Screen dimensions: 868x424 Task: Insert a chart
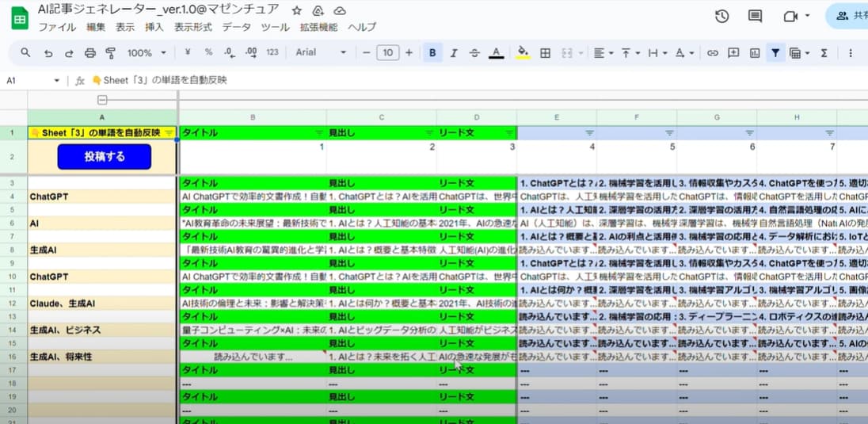755,52
